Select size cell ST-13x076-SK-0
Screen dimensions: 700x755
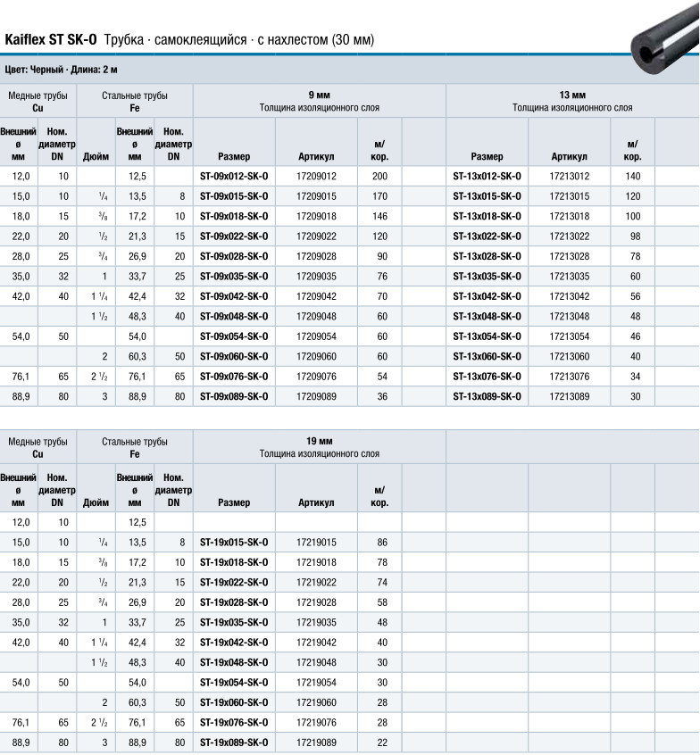click(487, 377)
